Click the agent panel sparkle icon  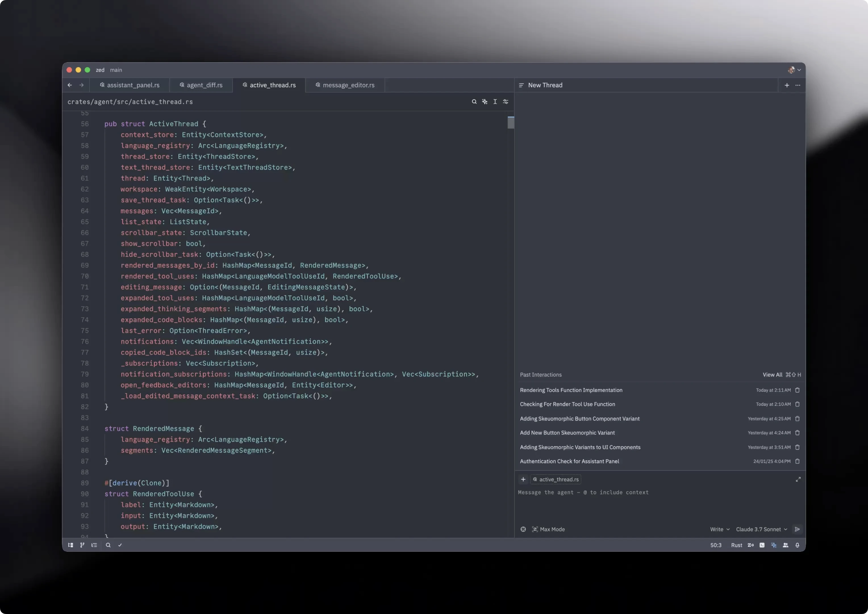point(774,545)
